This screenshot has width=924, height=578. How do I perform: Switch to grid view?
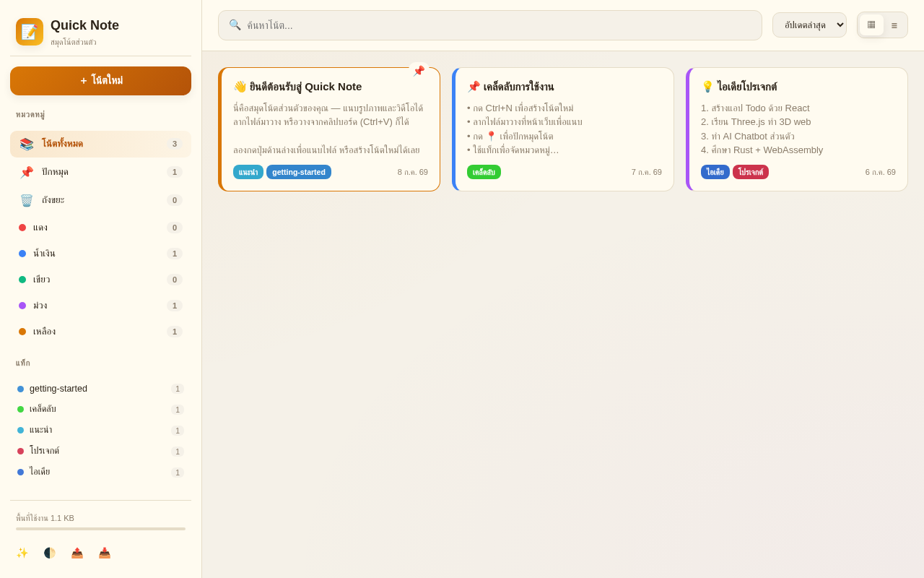[x=871, y=25]
